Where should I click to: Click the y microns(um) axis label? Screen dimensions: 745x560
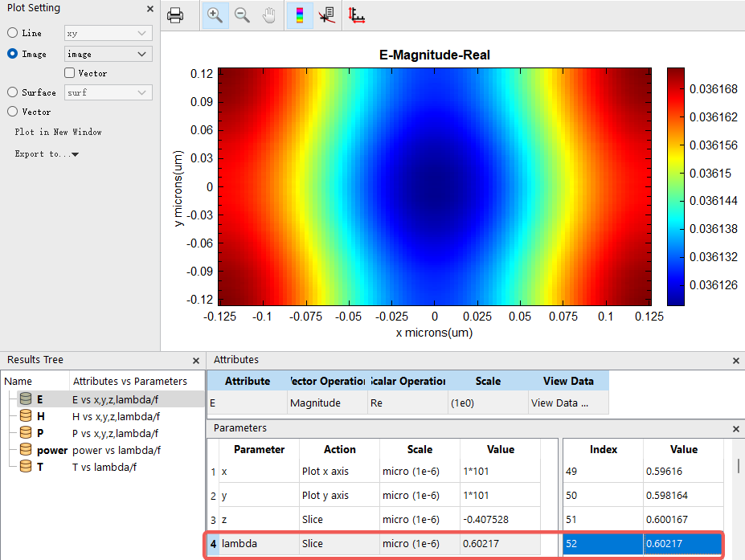pyautogui.click(x=178, y=189)
